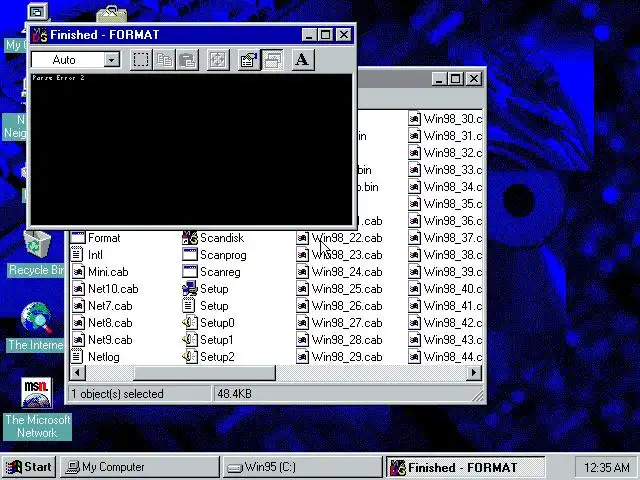Switch to Win95 (C:) taskbar button

coord(302,467)
